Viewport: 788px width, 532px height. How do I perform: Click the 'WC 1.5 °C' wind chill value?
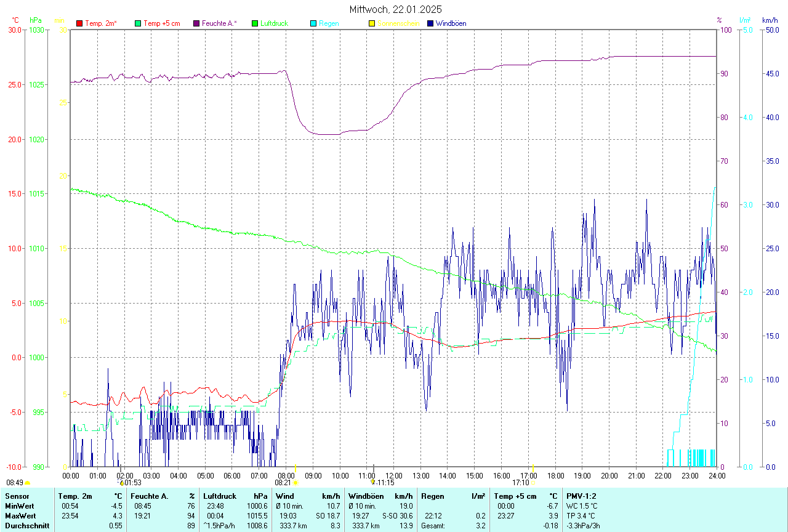pyautogui.click(x=582, y=506)
